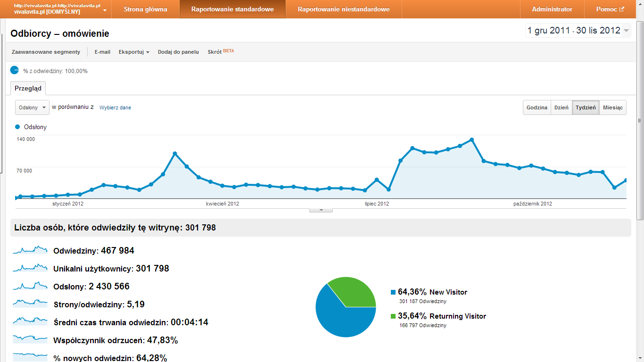Viewport: 644px width, 362px height.
Task: Click the visits percentage pie icon
Action: [15, 70]
